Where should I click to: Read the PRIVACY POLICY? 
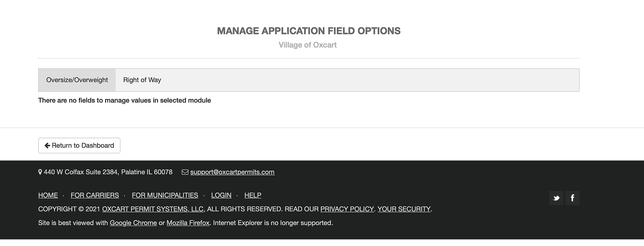[347, 209]
